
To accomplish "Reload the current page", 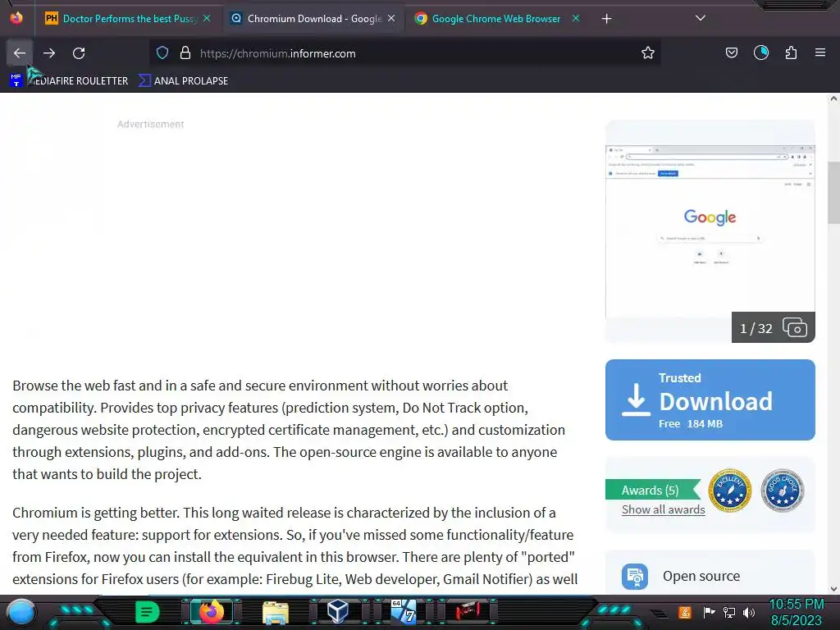I will (x=79, y=53).
